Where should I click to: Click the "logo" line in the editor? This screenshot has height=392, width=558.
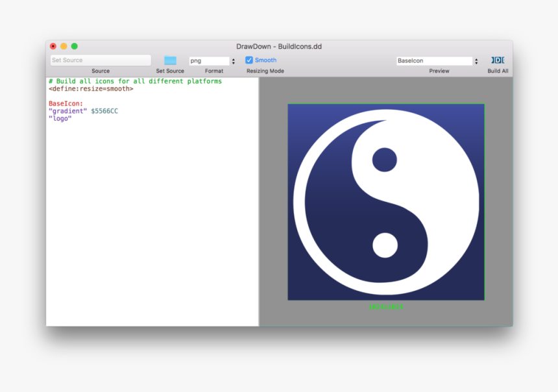[x=60, y=119]
